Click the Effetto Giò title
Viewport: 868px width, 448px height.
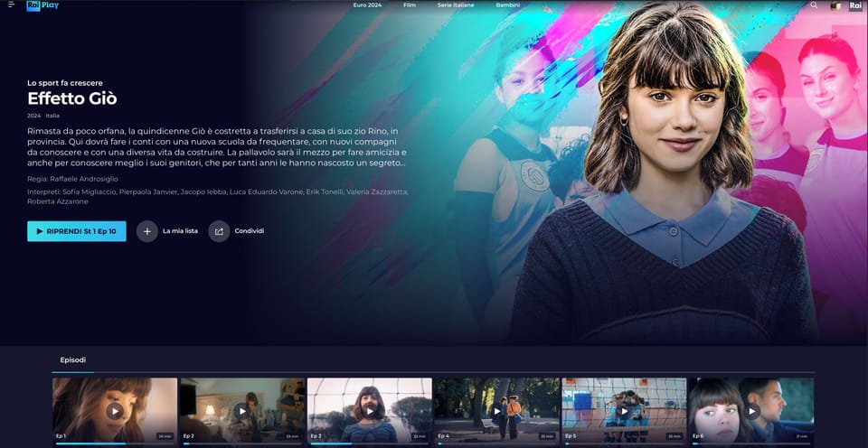point(72,98)
